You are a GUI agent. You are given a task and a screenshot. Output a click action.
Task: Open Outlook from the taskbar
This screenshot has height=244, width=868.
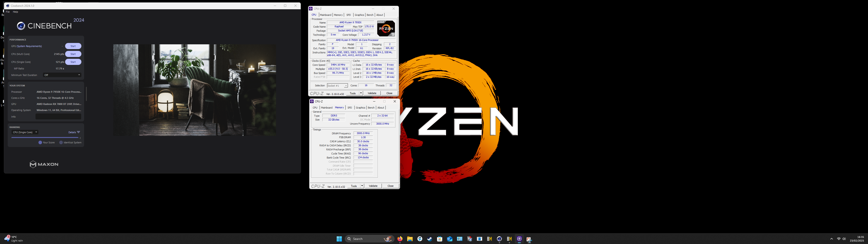pos(449,239)
